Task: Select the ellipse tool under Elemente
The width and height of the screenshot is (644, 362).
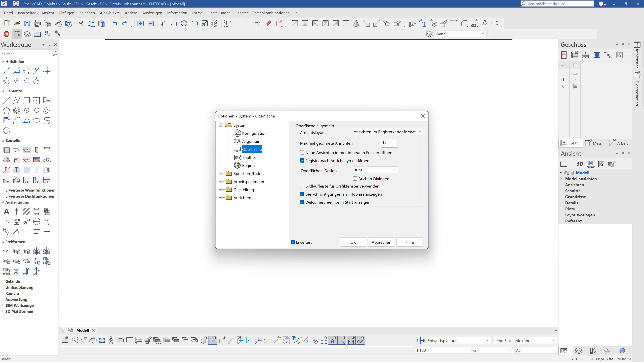Action: 37,120
